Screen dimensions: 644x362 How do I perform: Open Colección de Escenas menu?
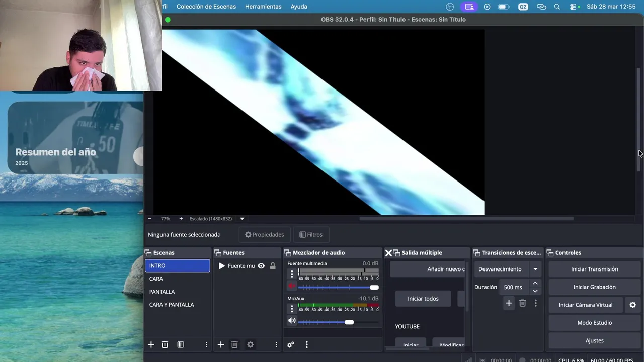pos(206,7)
